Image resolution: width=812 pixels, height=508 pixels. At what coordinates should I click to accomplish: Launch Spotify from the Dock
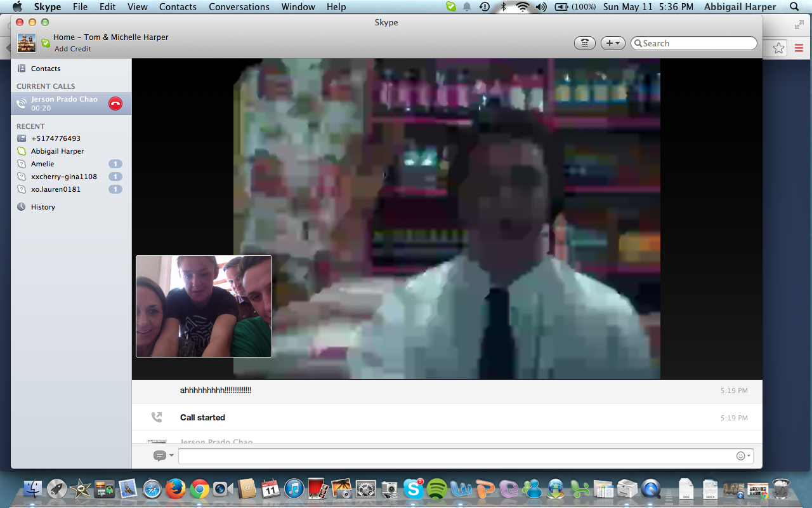click(x=437, y=488)
